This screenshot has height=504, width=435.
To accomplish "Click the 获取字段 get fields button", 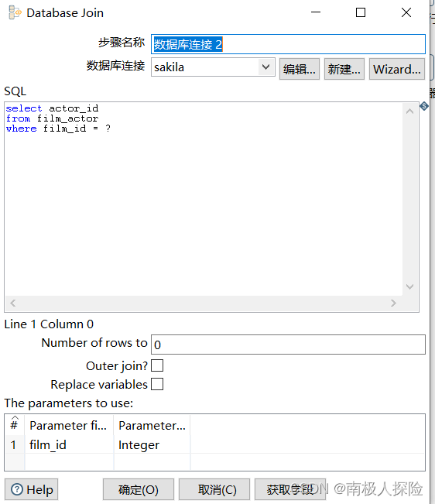I will (290, 489).
